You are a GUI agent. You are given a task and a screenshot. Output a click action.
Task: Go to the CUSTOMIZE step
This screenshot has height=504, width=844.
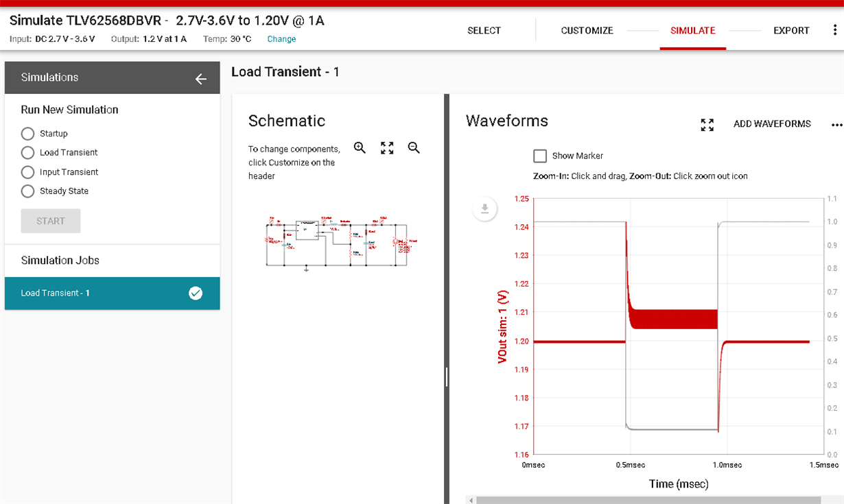[587, 31]
